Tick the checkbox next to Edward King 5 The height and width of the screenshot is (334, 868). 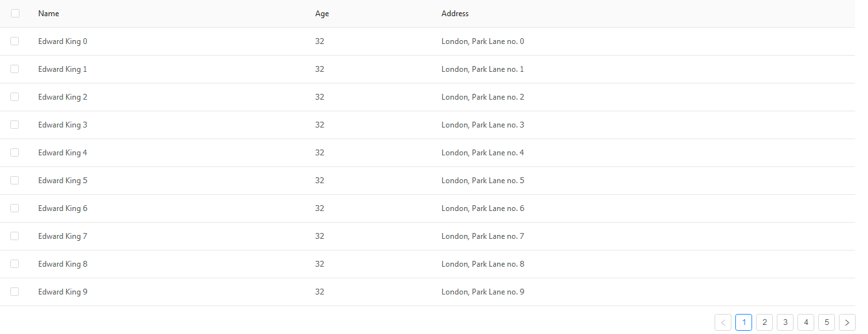pos(15,180)
